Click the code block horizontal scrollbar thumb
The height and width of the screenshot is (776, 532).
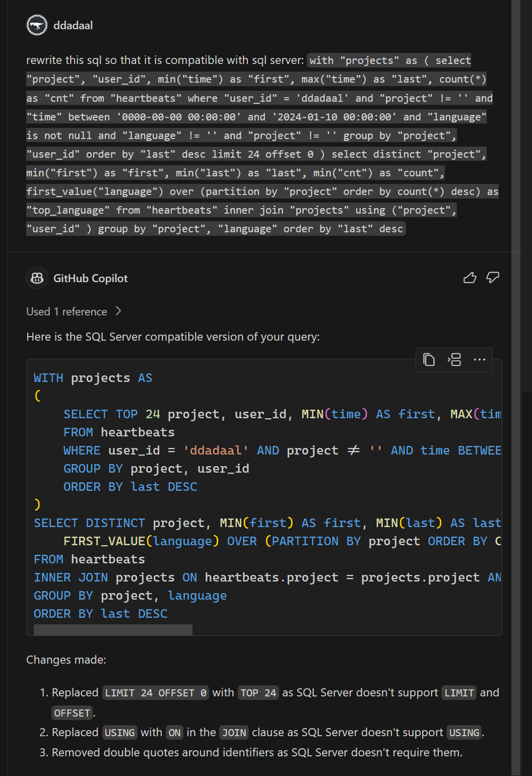click(x=113, y=629)
